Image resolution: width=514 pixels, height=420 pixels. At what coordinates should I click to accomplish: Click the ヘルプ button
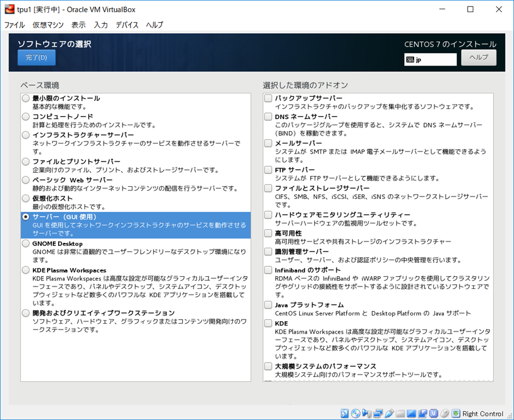(x=479, y=58)
